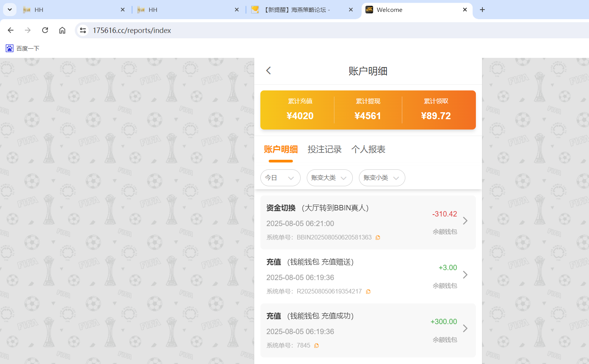Viewport: 589px width, 364px height.
Task: Copy the BBIN202508050620581363 order number
Action: [x=378, y=237]
